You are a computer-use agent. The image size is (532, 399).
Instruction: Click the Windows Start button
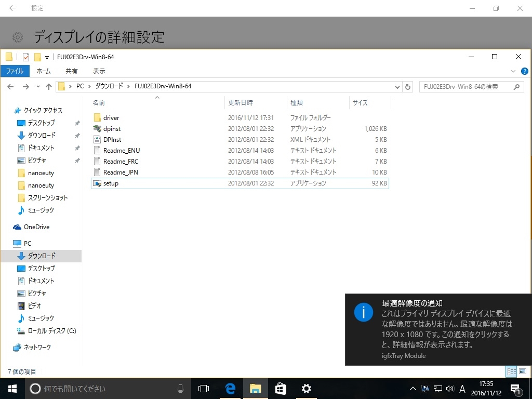point(12,389)
